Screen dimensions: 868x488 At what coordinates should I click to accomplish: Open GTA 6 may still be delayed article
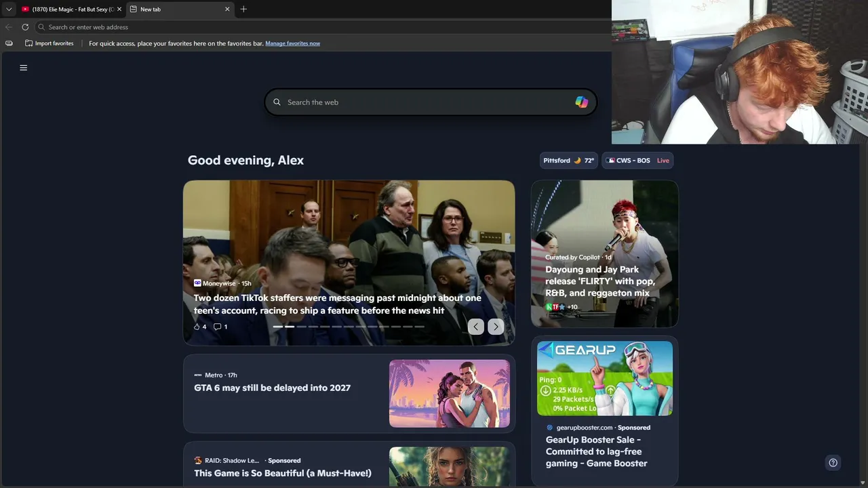point(273,388)
